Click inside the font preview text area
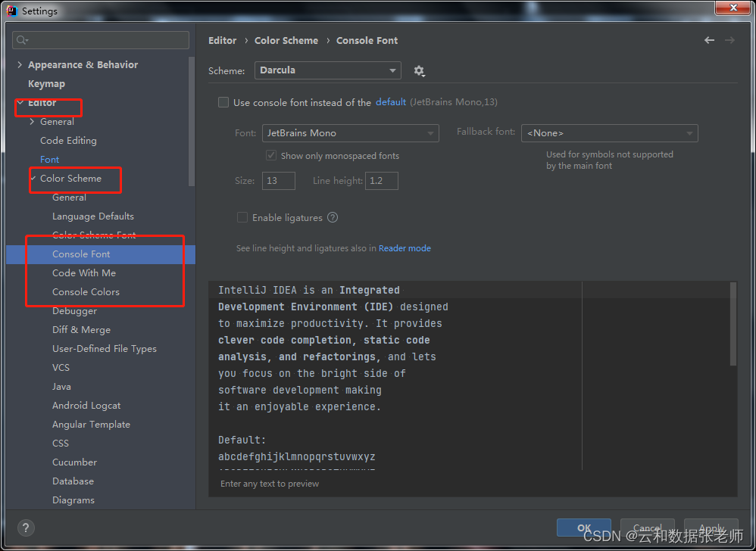756x551 pixels. click(473, 375)
